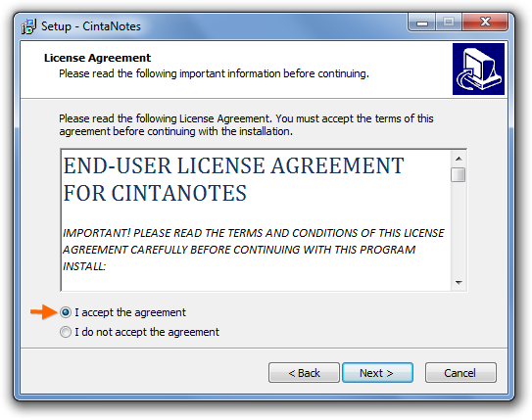Abort the setup using Cancel

460,373
